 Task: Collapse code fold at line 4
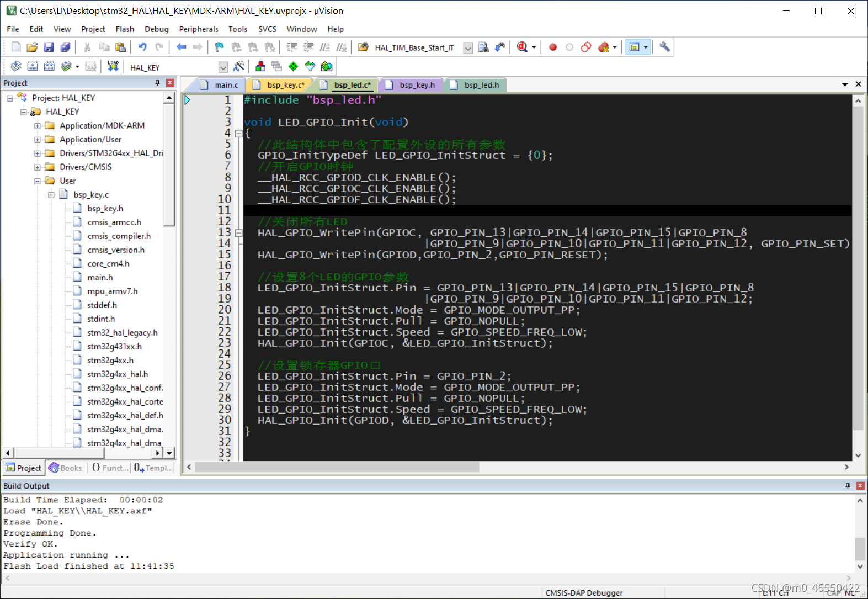(x=238, y=133)
